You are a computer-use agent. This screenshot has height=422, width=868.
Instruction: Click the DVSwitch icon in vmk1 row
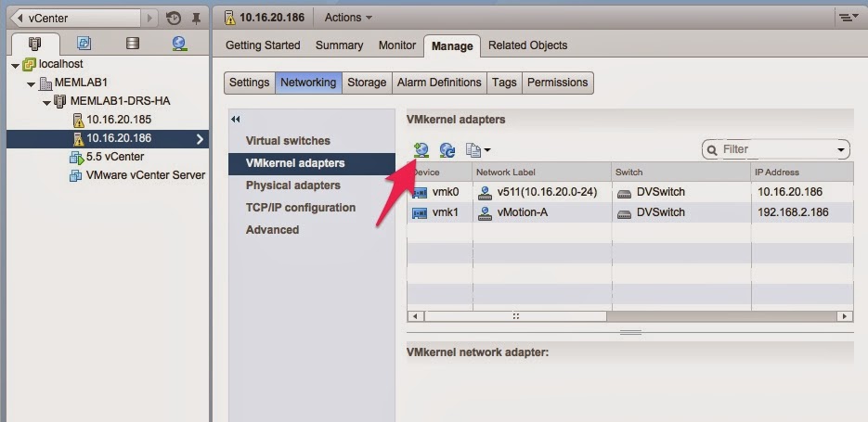tap(625, 213)
